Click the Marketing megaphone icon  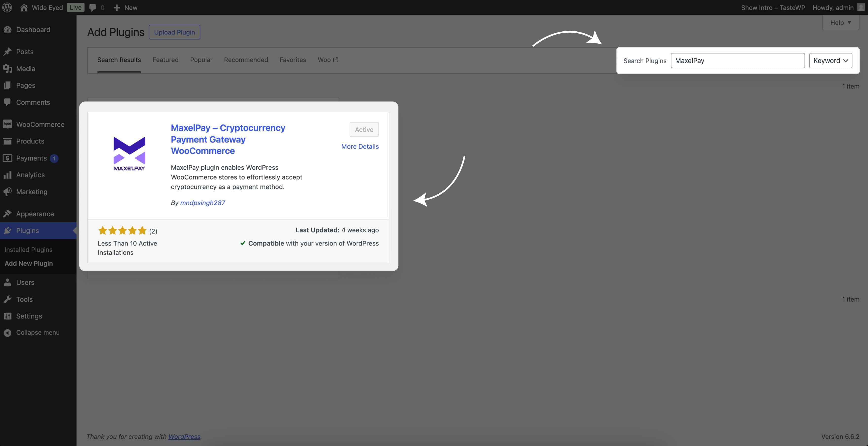(x=7, y=192)
